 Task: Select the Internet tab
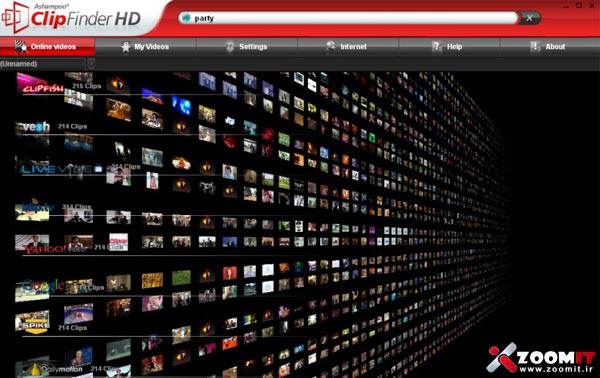coord(347,47)
